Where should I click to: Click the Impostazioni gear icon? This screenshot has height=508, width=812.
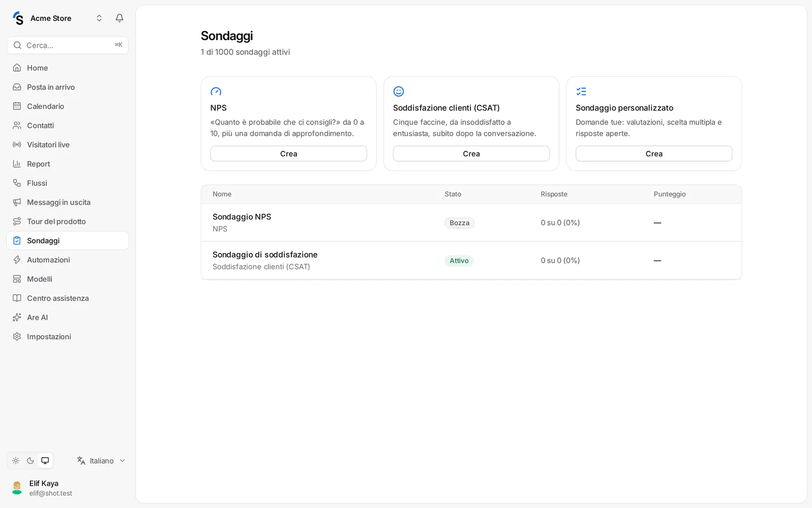[17, 337]
